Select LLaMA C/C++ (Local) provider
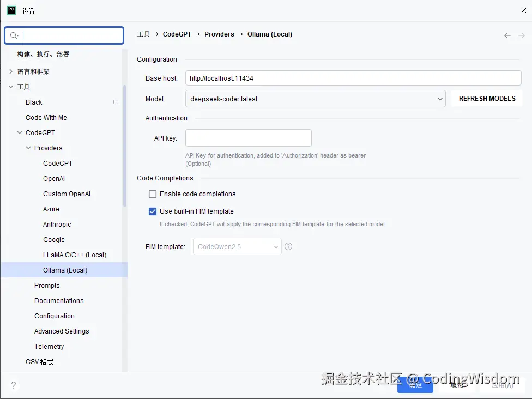 [x=75, y=255]
